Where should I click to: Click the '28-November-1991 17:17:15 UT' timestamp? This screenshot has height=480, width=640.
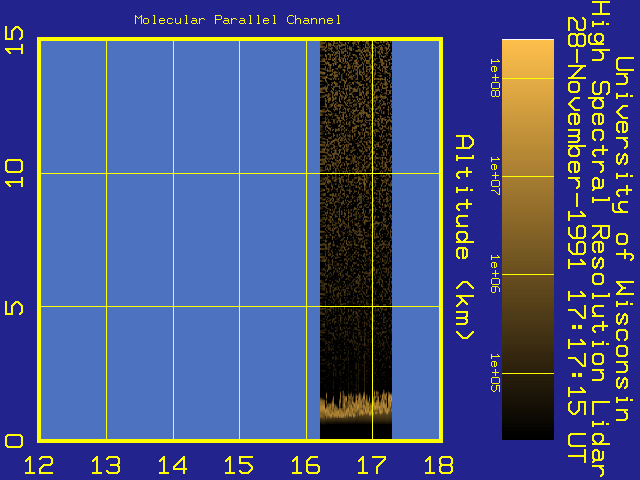pos(577,240)
